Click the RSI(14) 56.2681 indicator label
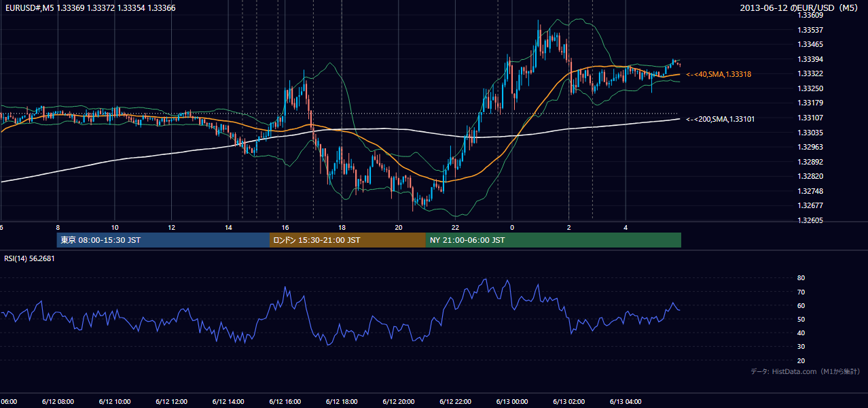 30,258
